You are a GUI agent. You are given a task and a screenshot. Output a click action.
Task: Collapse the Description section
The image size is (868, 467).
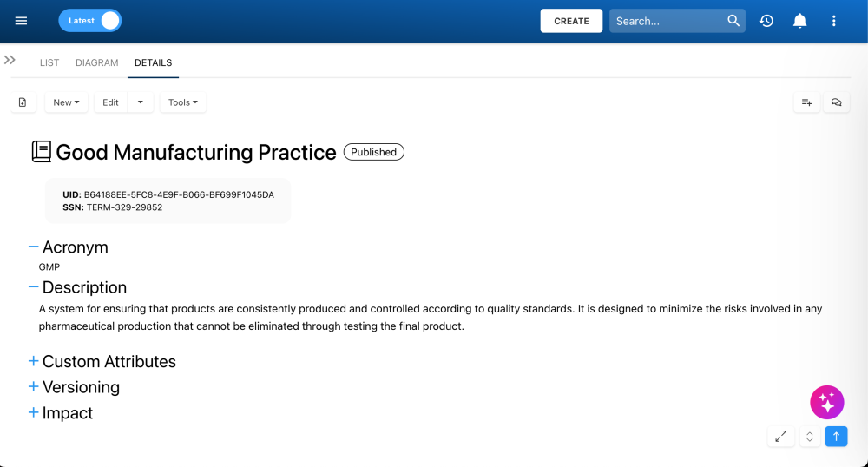(x=34, y=286)
